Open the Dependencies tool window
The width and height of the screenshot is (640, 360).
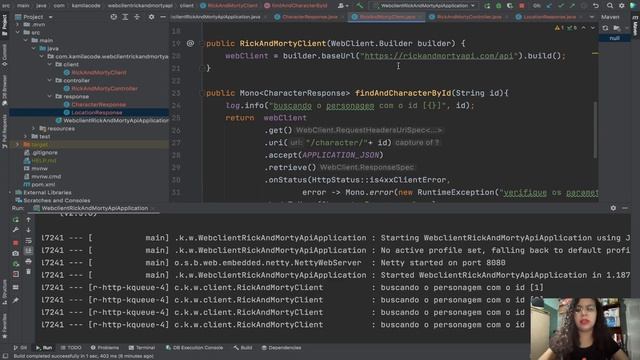point(281,348)
